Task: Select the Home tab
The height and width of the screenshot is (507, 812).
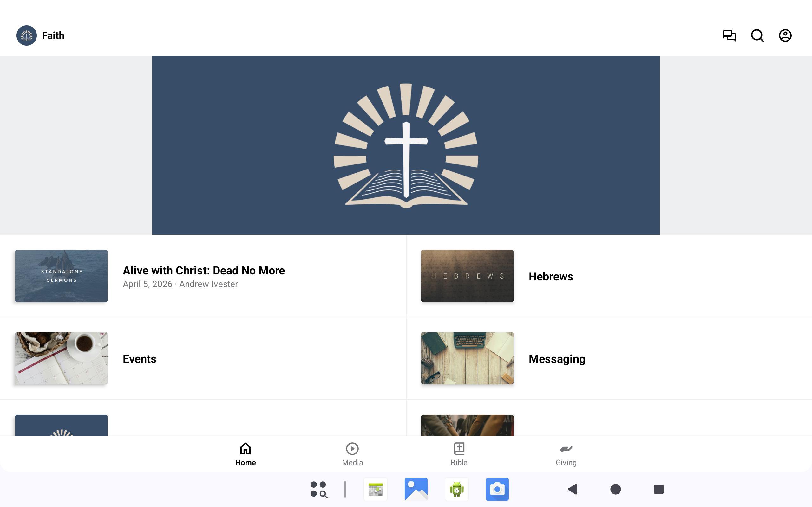Action: point(245,454)
